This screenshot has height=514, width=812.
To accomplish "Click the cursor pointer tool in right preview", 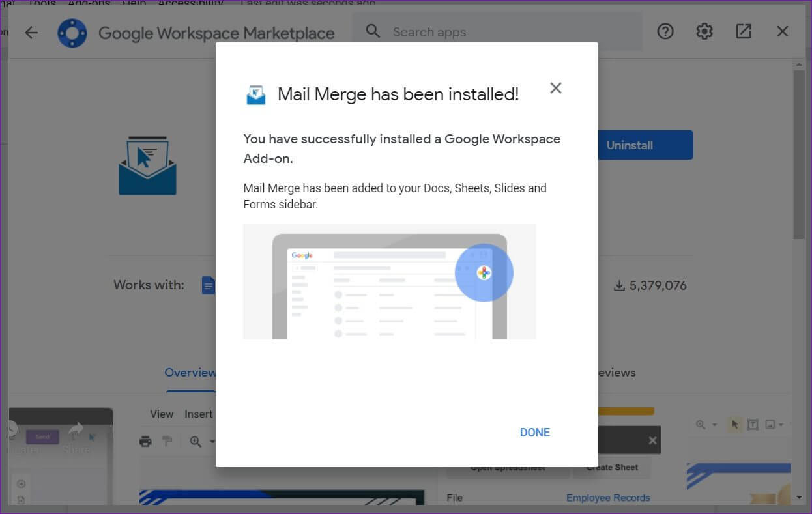I will tap(735, 425).
